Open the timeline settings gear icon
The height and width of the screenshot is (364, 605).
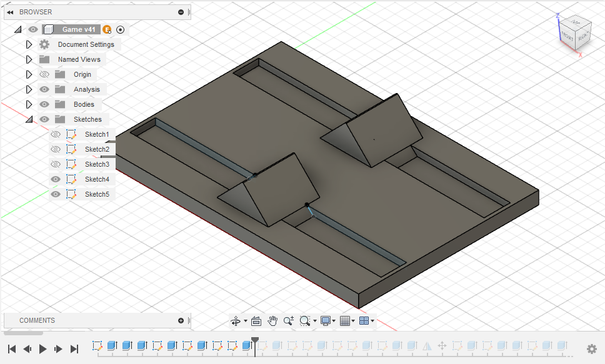tap(592, 349)
